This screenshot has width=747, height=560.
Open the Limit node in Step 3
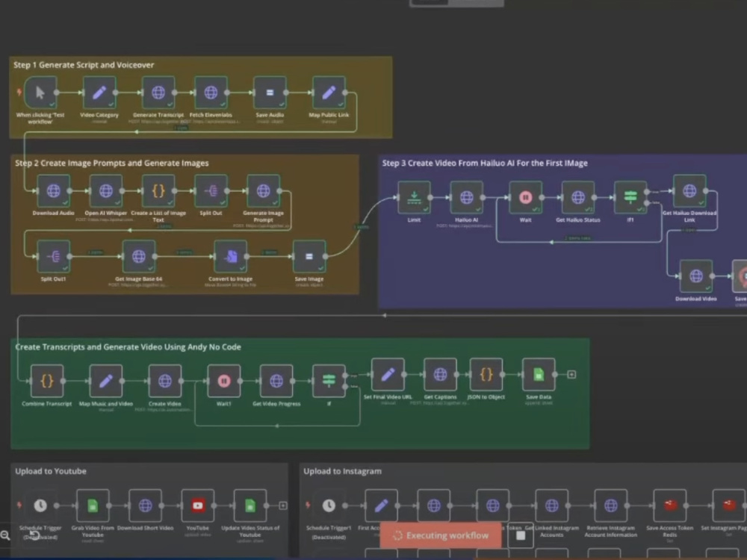(414, 197)
